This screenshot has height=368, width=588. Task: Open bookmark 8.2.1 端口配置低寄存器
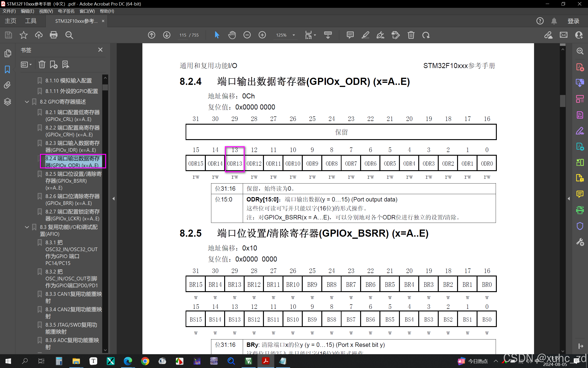pos(72,116)
